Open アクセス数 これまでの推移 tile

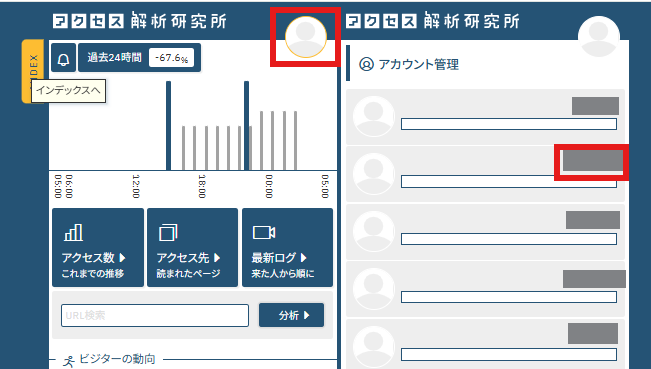tap(98, 247)
